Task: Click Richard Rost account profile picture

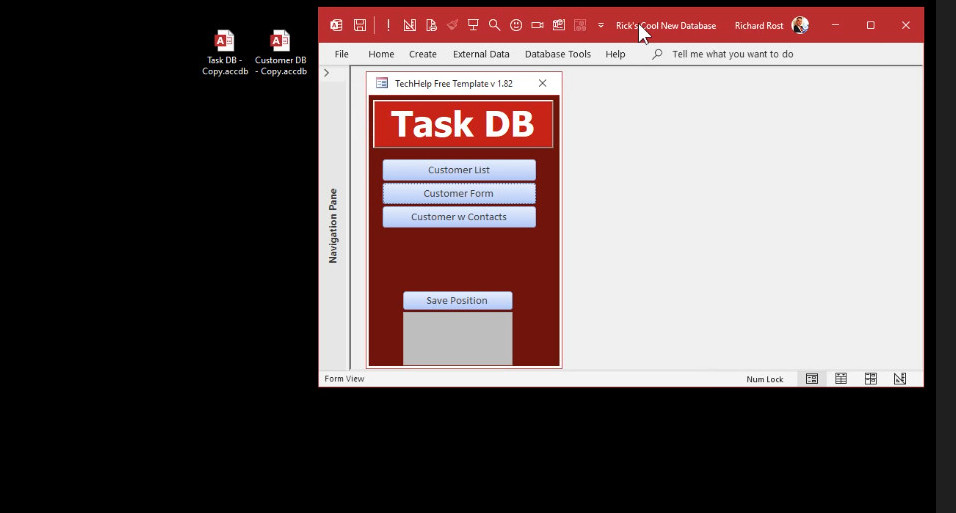Action: (800, 25)
